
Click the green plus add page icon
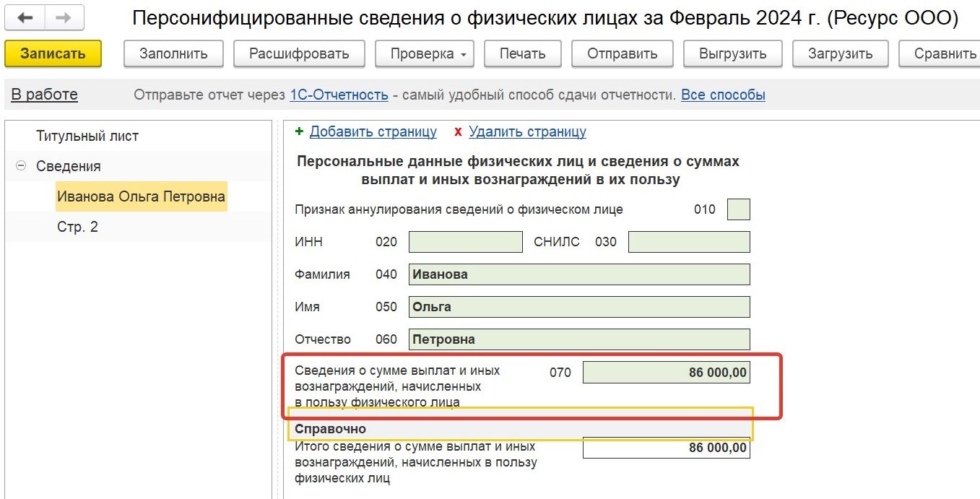click(300, 131)
